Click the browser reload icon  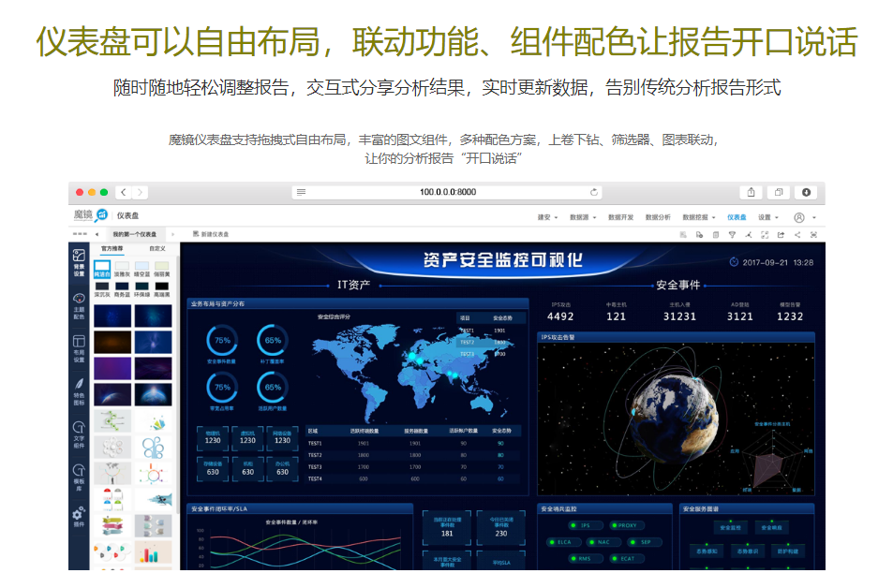click(x=594, y=192)
